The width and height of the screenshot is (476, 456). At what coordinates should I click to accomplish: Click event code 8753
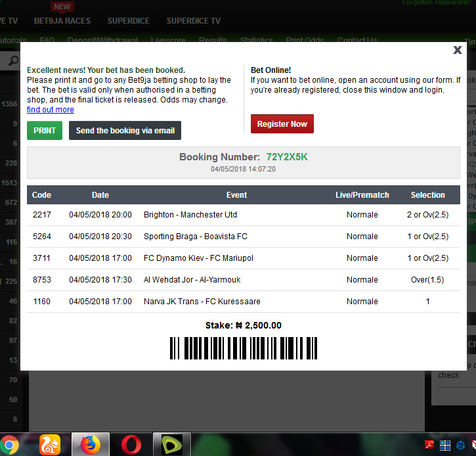point(42,279)
